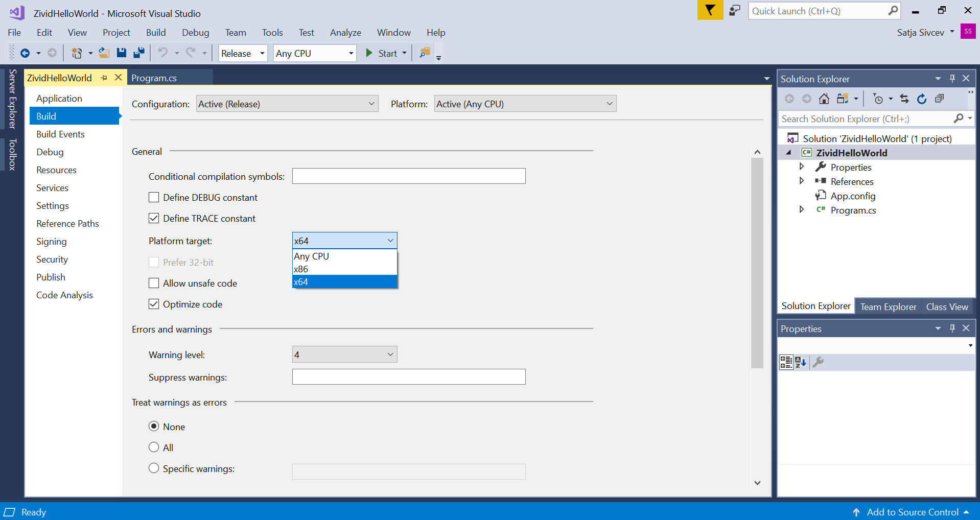Open the Server Explorer side tab
Screen dimensions: 980x520
pyautogui.click(x=12, y=99)
